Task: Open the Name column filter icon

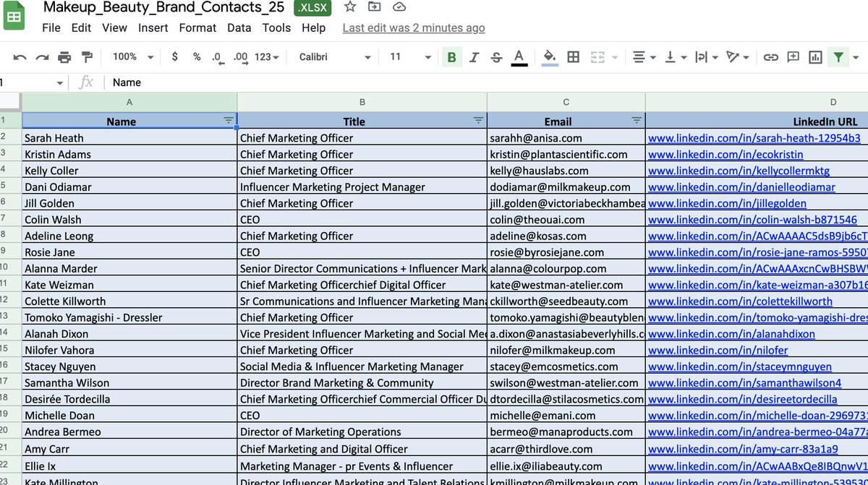Action: point(229,120)
